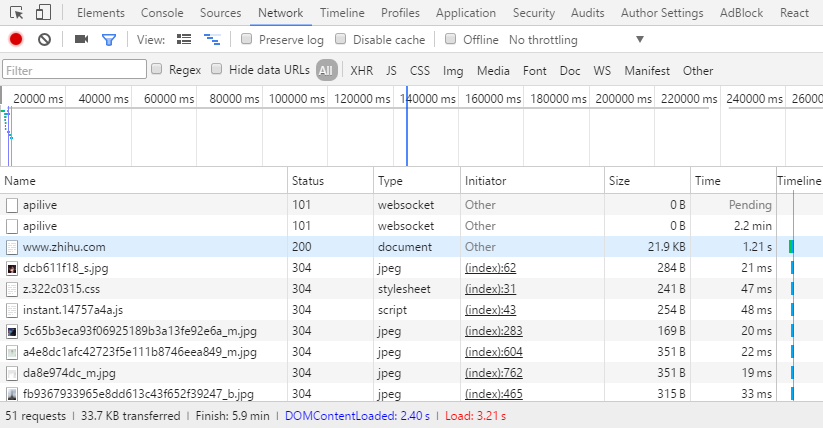Viewport: 823px width, 428px height.
Task: Clear the network log with the clear icon
Action: point(44,39)
